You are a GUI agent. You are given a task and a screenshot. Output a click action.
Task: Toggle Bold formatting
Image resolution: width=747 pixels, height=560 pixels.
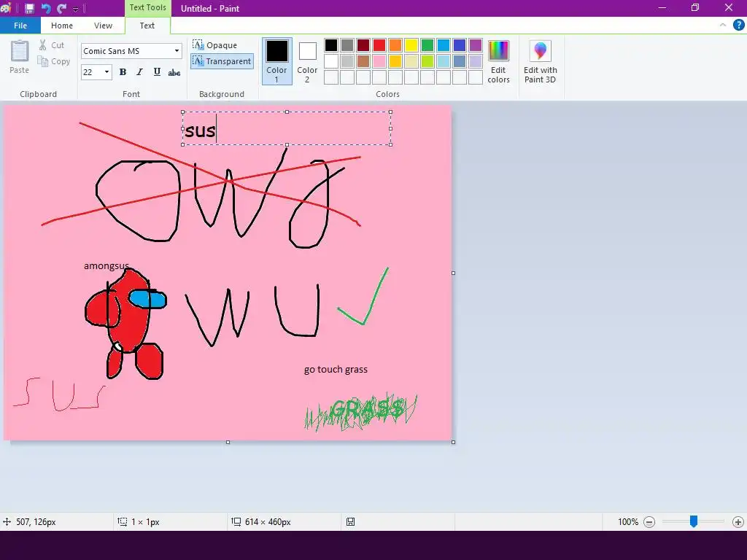coord(123,72)
